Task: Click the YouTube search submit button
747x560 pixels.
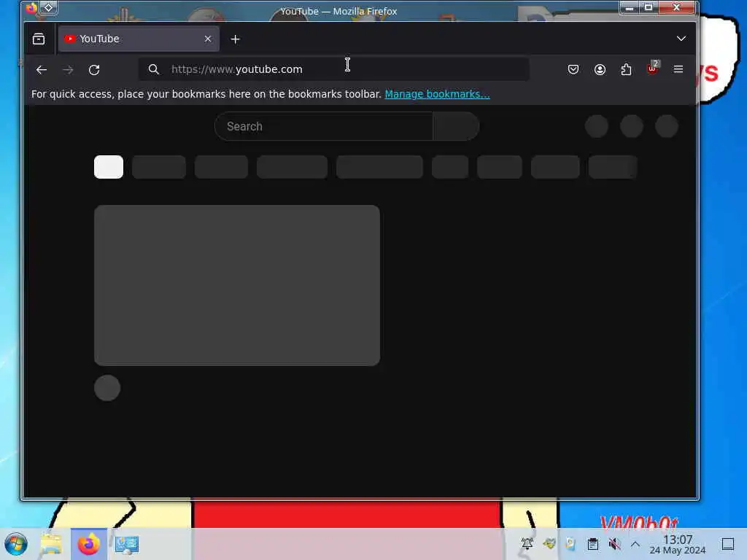Action: click(x=456, y=126)
